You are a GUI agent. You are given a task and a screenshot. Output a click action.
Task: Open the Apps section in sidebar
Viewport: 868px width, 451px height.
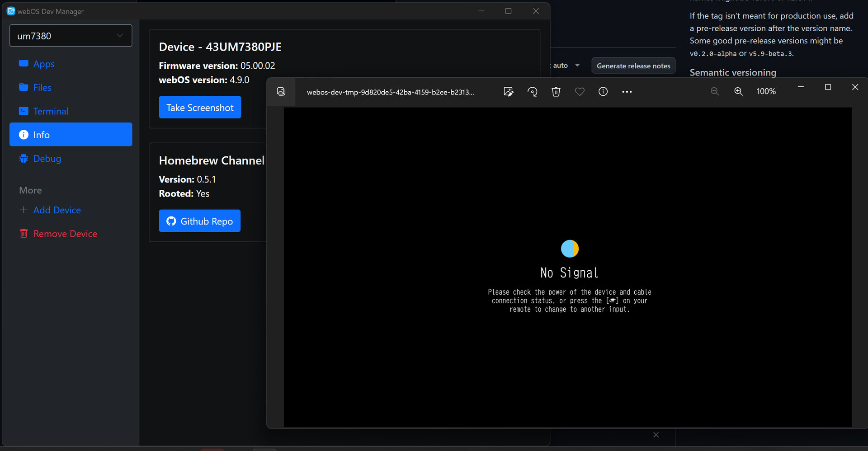click(x=43, y=64)
